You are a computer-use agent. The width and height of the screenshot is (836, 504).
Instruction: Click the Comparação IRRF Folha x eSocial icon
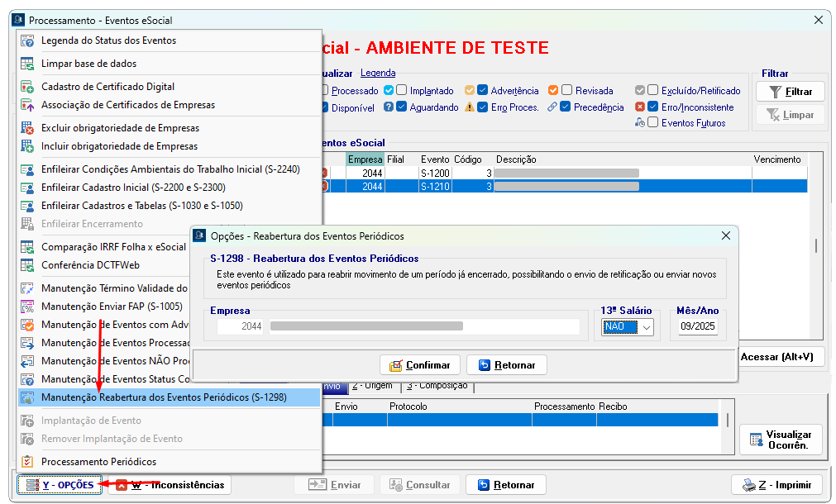[x=27, y=247]
